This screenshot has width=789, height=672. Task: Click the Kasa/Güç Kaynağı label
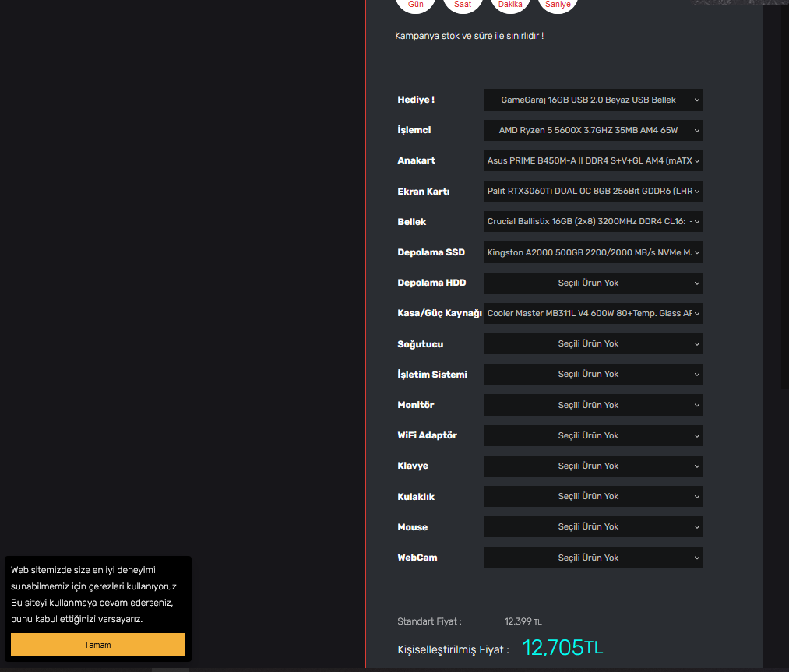[x=440, y=313]
